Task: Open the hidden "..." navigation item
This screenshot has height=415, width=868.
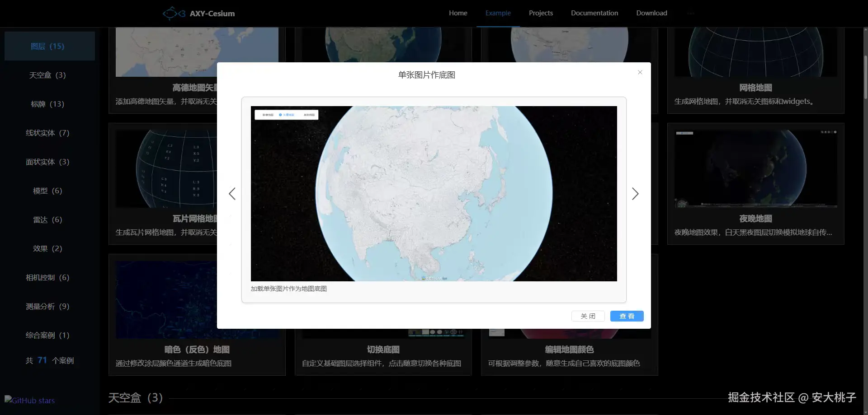Action: 691,13
